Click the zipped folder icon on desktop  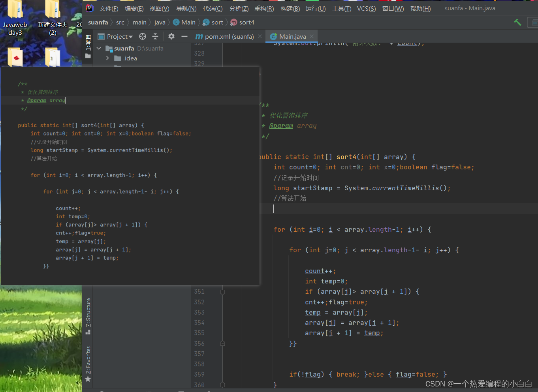pos(52,58)
